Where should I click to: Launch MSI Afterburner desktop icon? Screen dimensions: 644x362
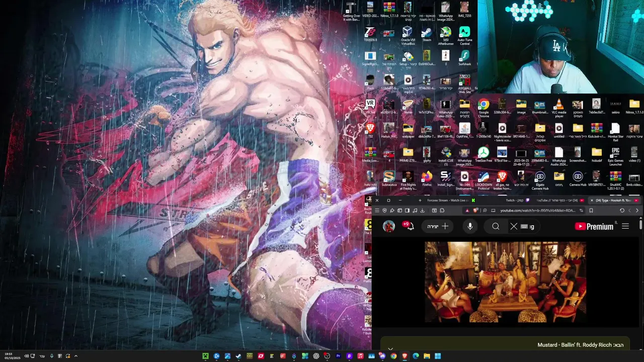[446, 35]
